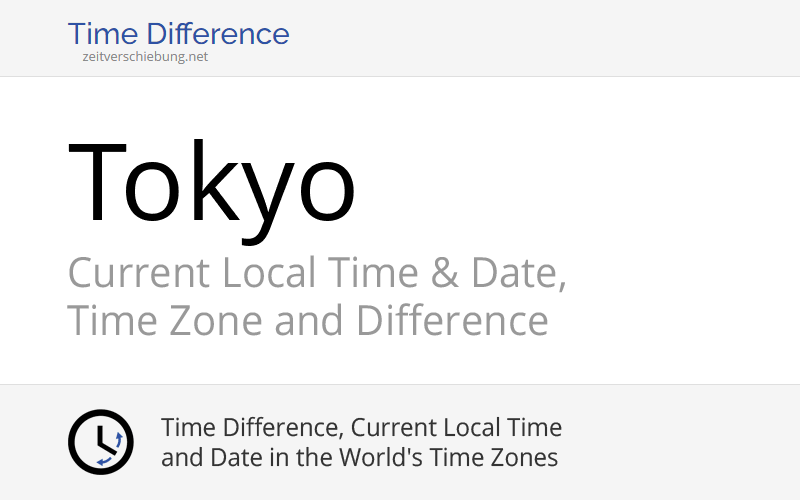This screenshot has width=800, height=500.
Task: Click the "Current Local Time & Date," subtitle line
Action: [x=317, y=273]
